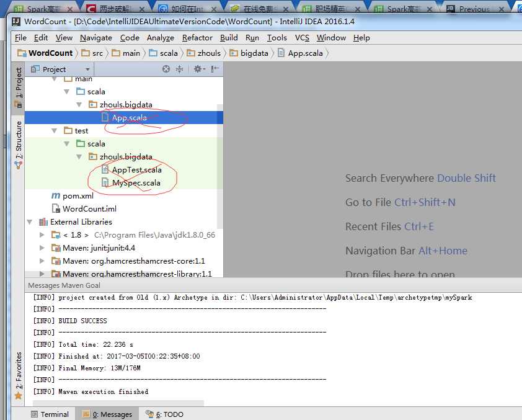
Task: Click Maven execution finished log line
Action: tap(91, 391)
